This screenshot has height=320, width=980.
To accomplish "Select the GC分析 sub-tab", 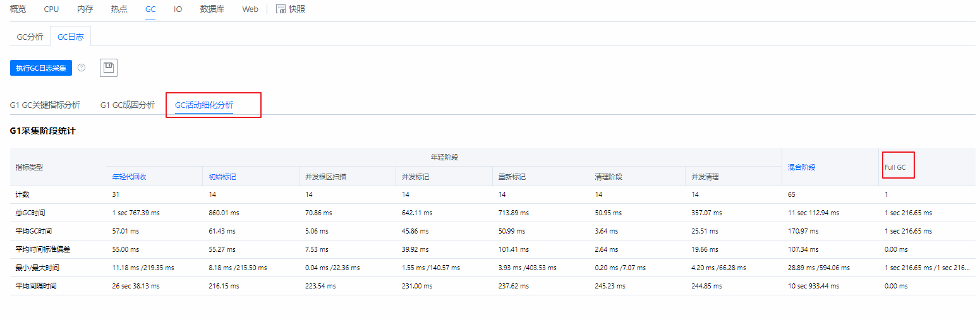I will pos(30,37).
